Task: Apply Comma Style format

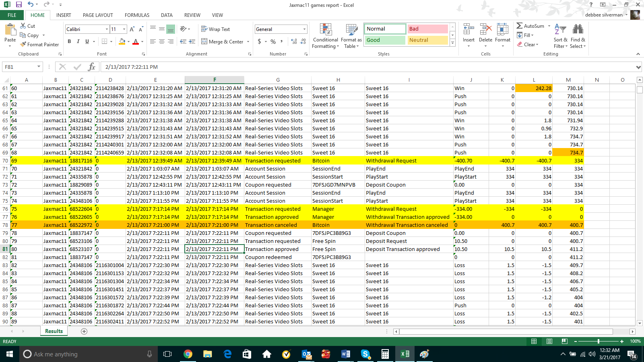Action: point(282,41)
